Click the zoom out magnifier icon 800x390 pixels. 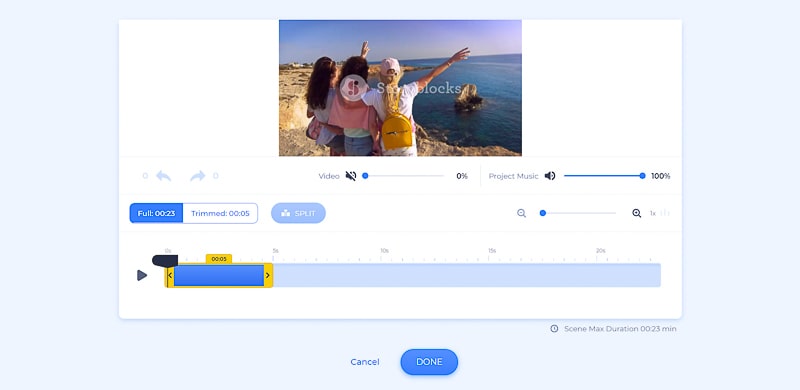coord(521,213)
